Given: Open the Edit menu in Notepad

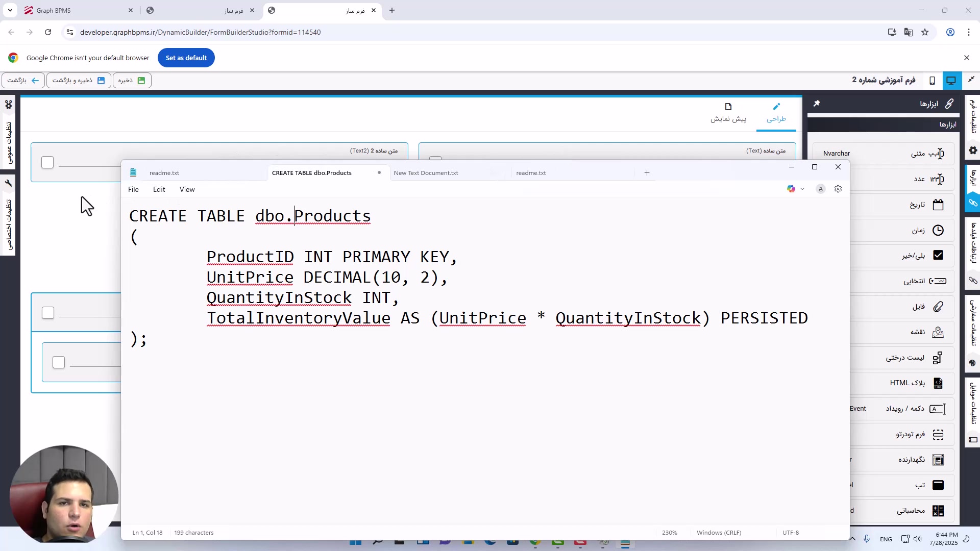Looking at the screenshot, I should coord(159,189).
